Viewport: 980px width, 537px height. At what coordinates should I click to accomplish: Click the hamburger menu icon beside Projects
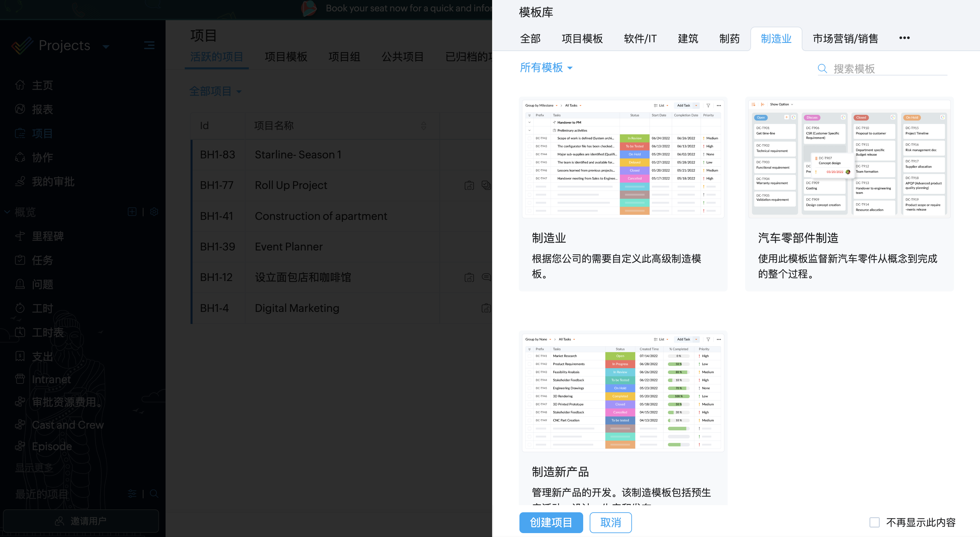click(149, 46)
